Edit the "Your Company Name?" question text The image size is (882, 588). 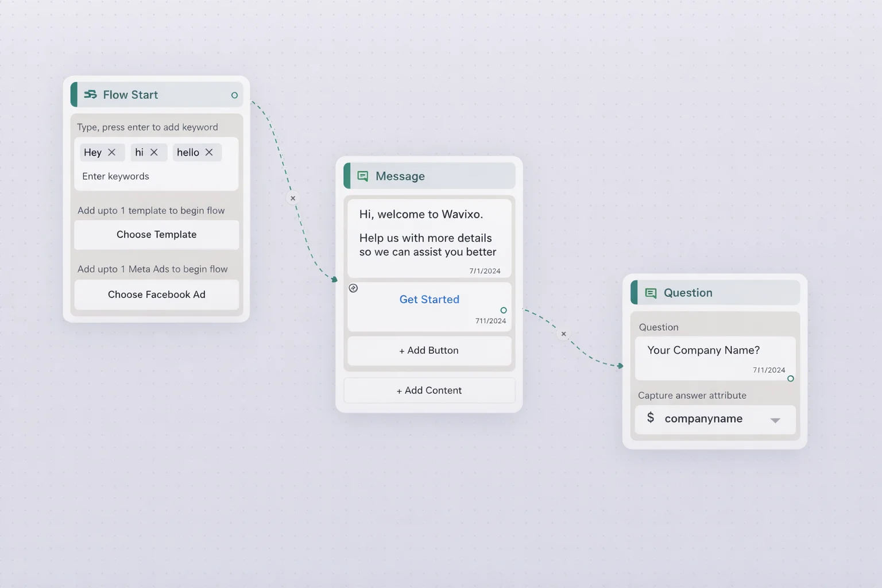click(703, 350)
